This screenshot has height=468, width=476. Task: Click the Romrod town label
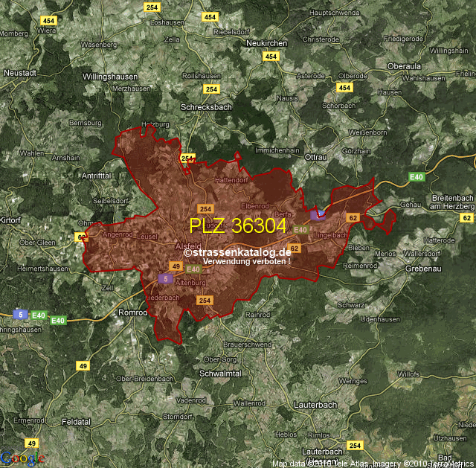click(x=134, y=312)
